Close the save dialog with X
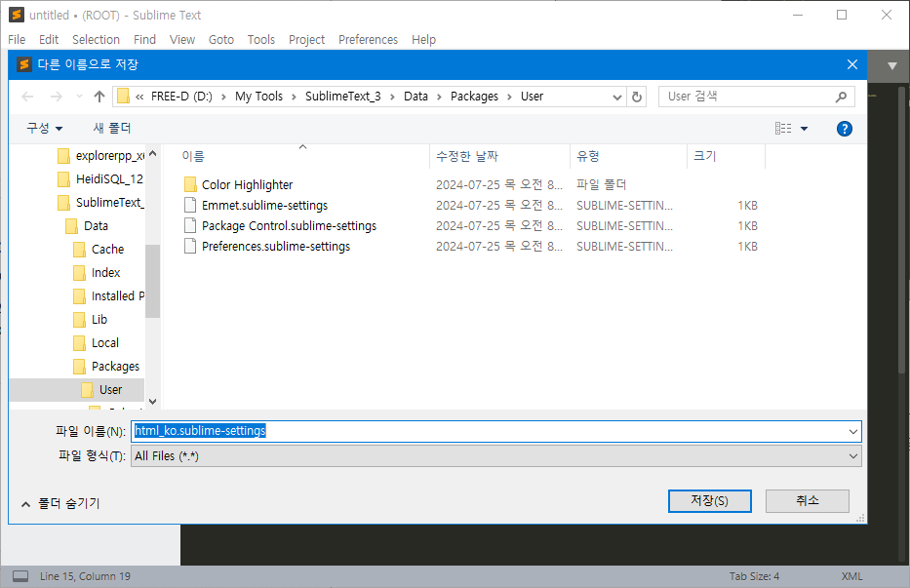This screenshot has width=910, height=588. click(851, 64)
